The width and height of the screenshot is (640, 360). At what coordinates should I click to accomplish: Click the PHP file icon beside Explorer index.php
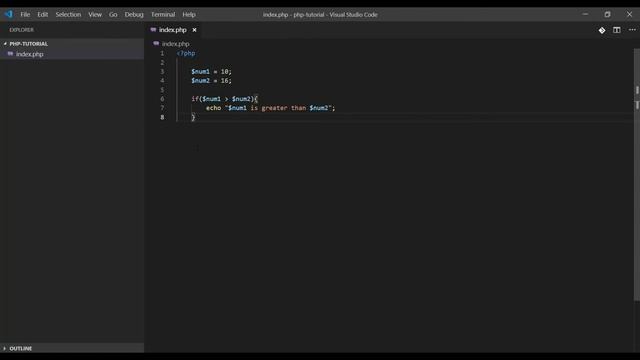(x=11, y=54)
